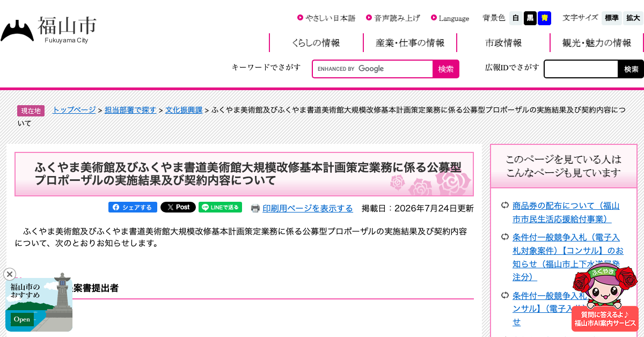The height and width of the screenshot is (337, 644).
Task: Close the 福山市のおすすめ banner
Action: 10,274
